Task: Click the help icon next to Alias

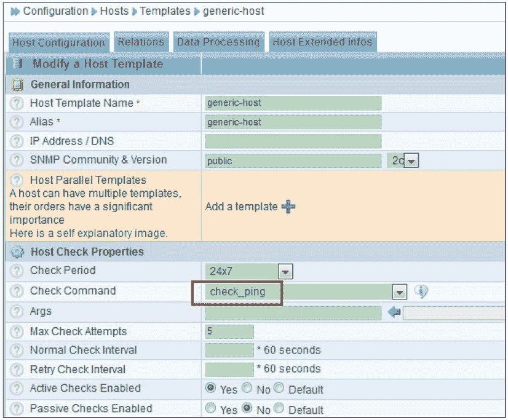Action: [x=17, y=122]
